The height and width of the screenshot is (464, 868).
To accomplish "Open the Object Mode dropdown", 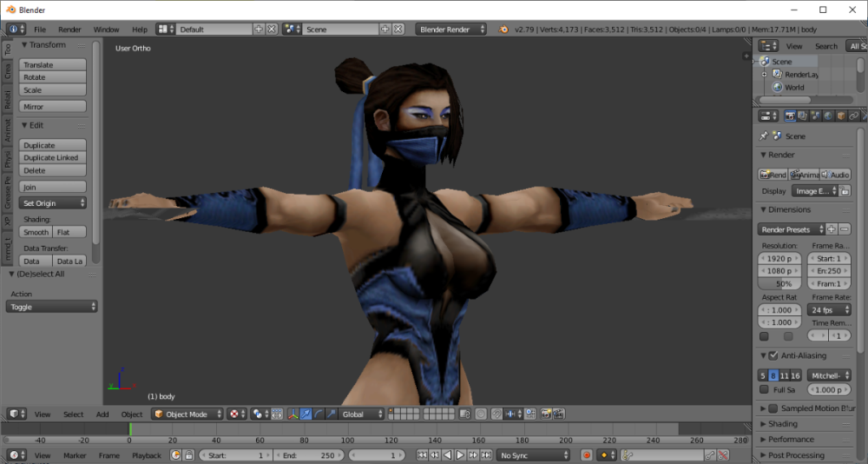I will 187,414.
